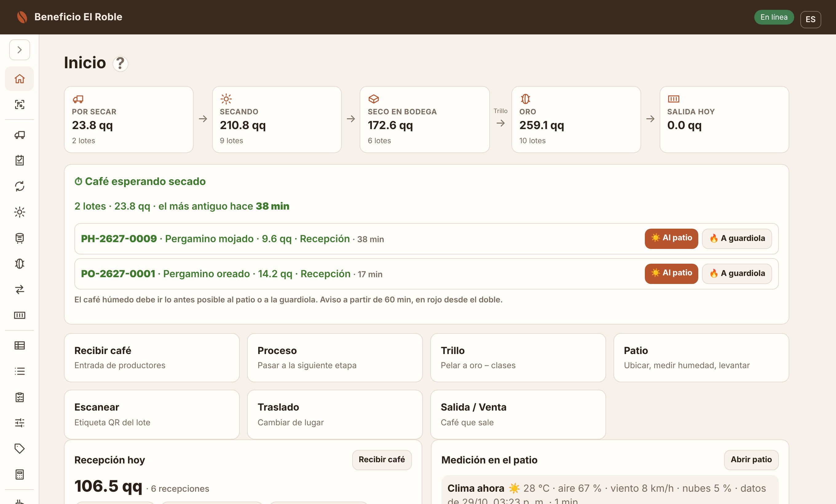Open the checklist clipboard icon in sidebar
This screenshot has width=836, height=504.
click(x=19, y=397)
